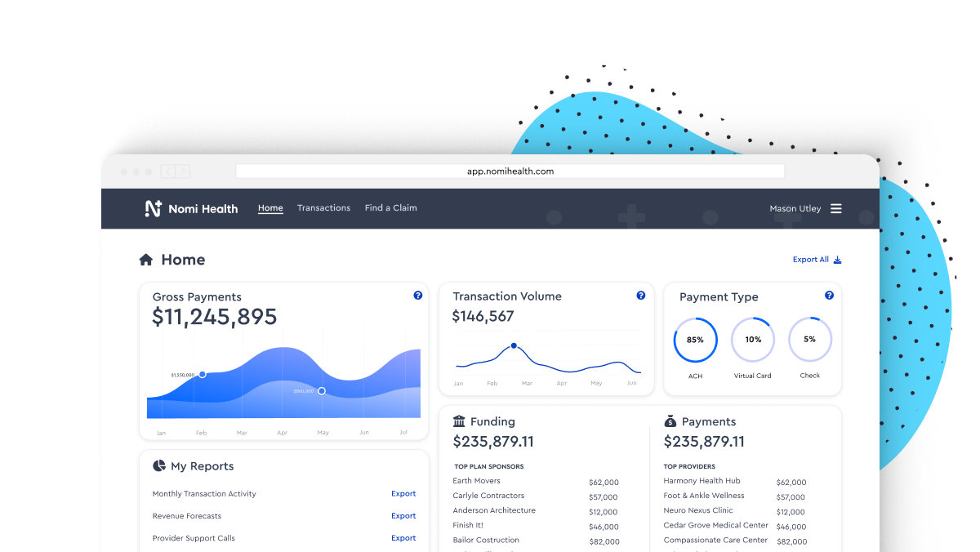Screen dimensions: 980x552
Task: Export the Revenue Forecasts report
Action: click(403, 516)
